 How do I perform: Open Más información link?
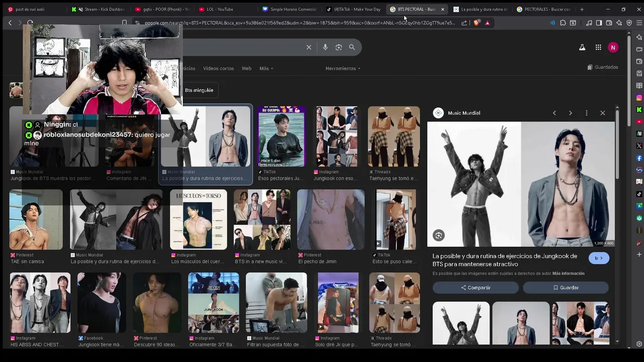(569, 274)
